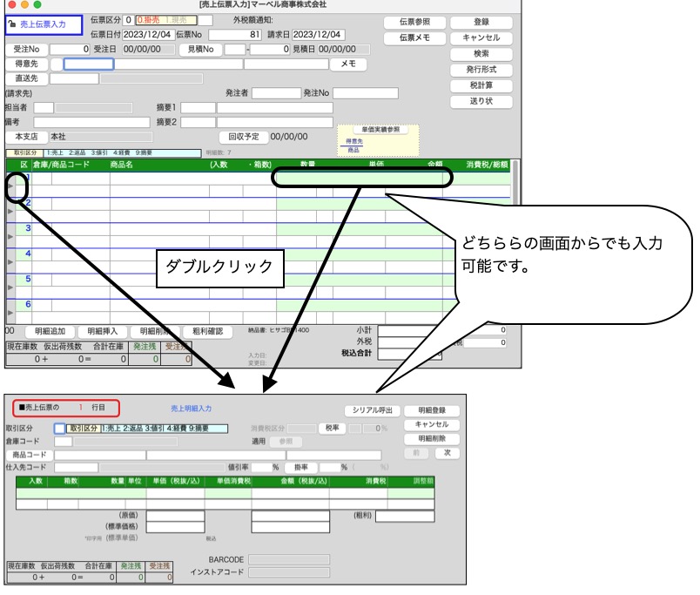Click the 税率 button
700x595 pixels.
coord(332,428)
